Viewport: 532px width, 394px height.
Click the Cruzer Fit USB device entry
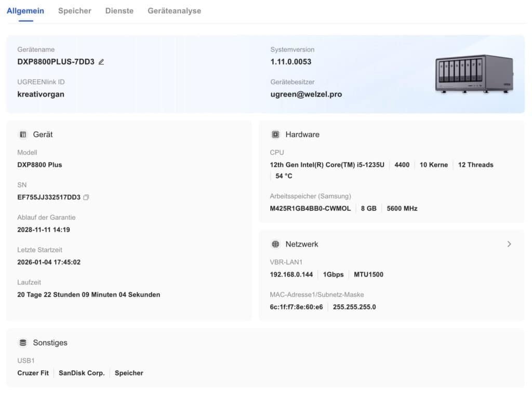33,373
